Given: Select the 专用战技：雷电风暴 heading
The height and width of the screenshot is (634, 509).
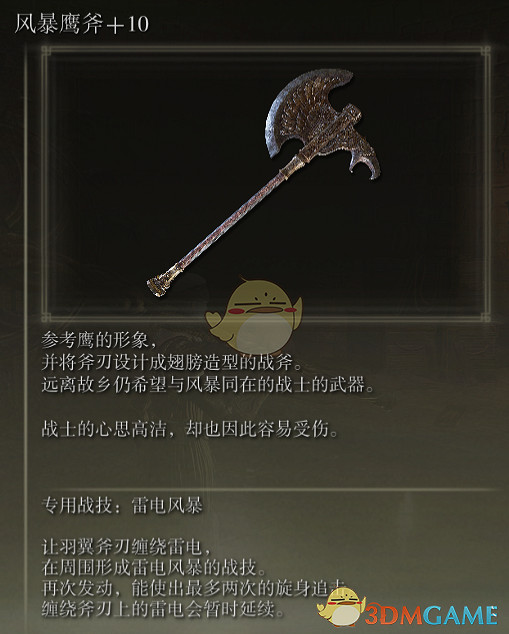Looking at the screenshot, I should (x=122, y=505).
